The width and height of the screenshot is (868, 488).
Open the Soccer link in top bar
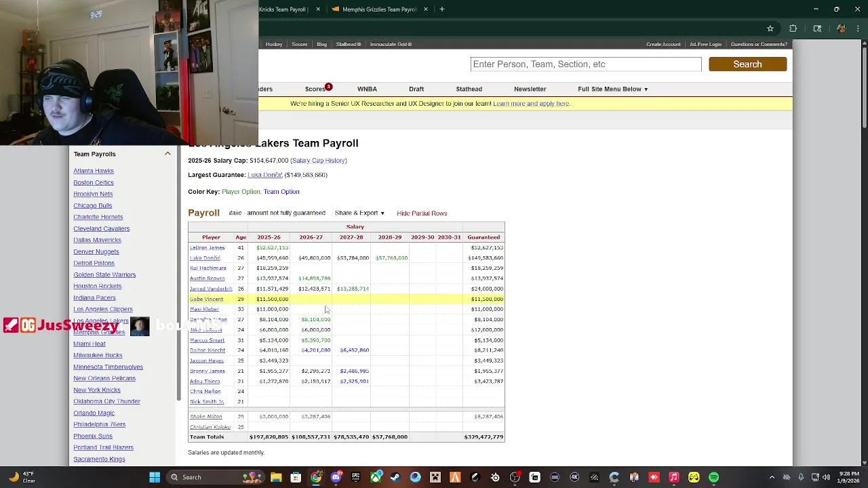click(x=300, y=44)
